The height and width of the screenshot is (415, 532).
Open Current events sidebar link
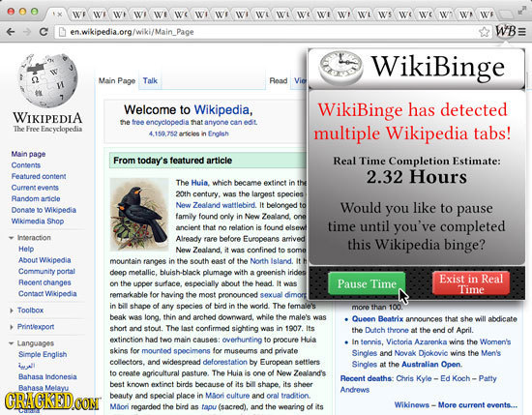coord(35,188)
